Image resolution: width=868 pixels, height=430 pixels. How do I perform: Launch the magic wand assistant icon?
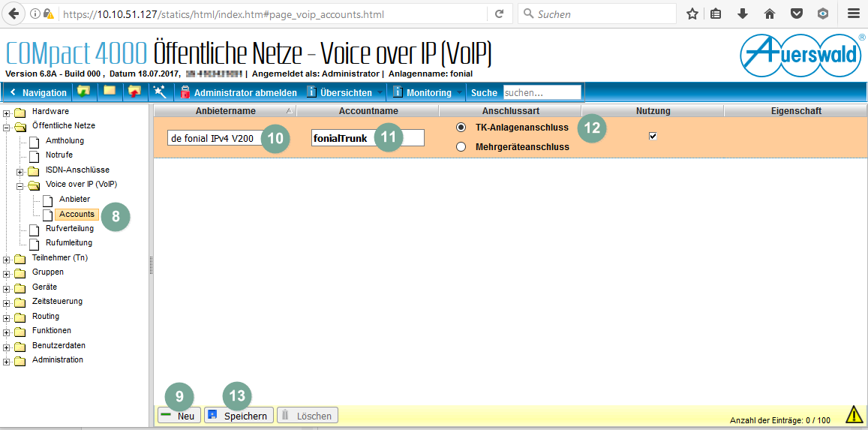pos(161,92)
